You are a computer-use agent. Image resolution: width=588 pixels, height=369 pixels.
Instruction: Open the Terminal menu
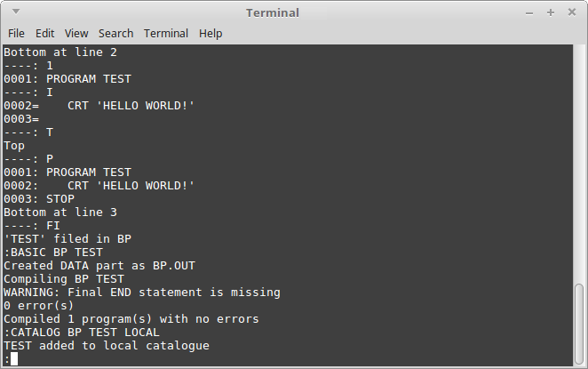click(166, 34)
